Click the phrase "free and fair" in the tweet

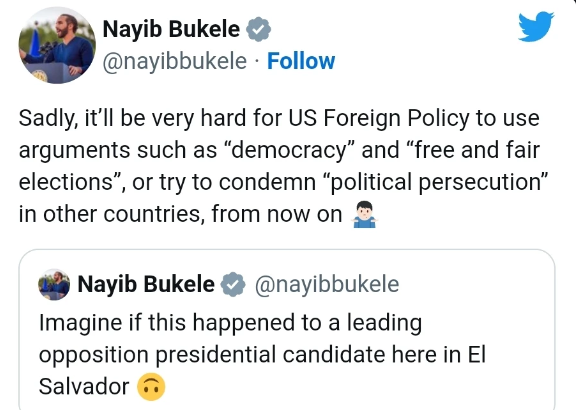473,150
